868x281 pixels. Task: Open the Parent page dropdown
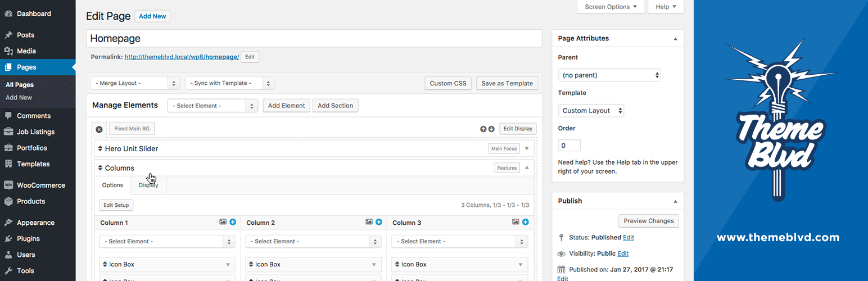click(609, 75)
